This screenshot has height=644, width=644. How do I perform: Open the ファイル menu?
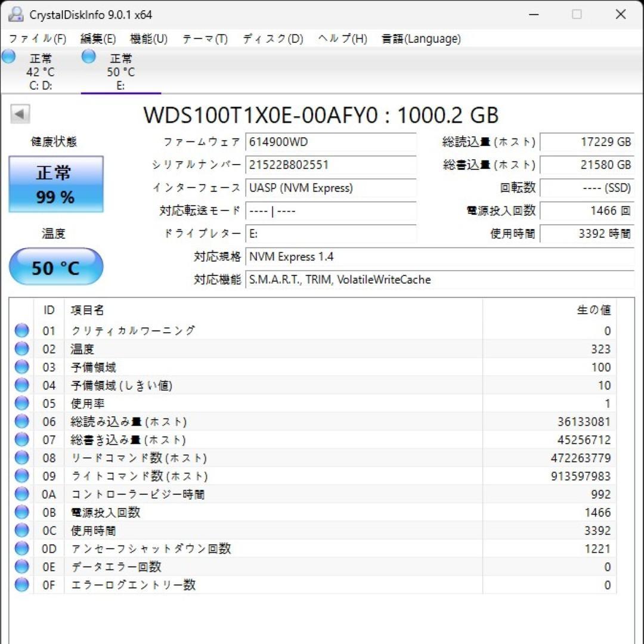coord(37,38)
